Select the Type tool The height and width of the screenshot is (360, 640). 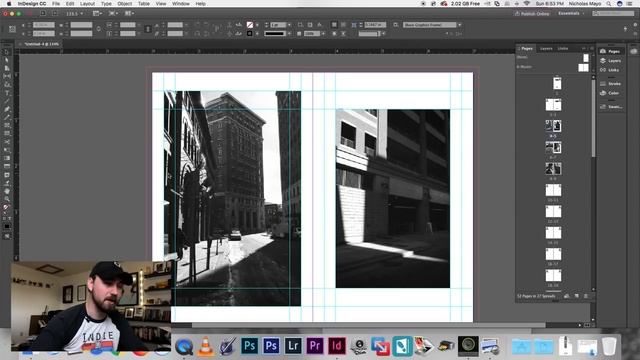pyautogui.click(x=7, y=93)
